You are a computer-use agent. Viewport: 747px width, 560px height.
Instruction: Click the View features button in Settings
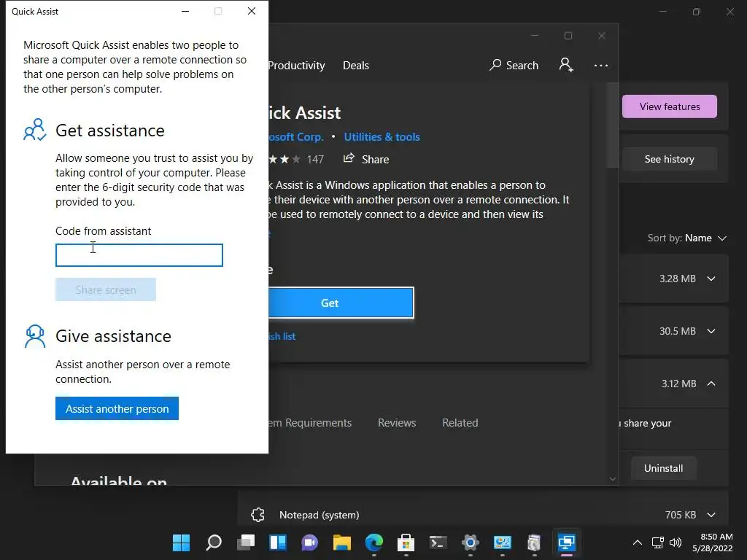coord(670,106)
